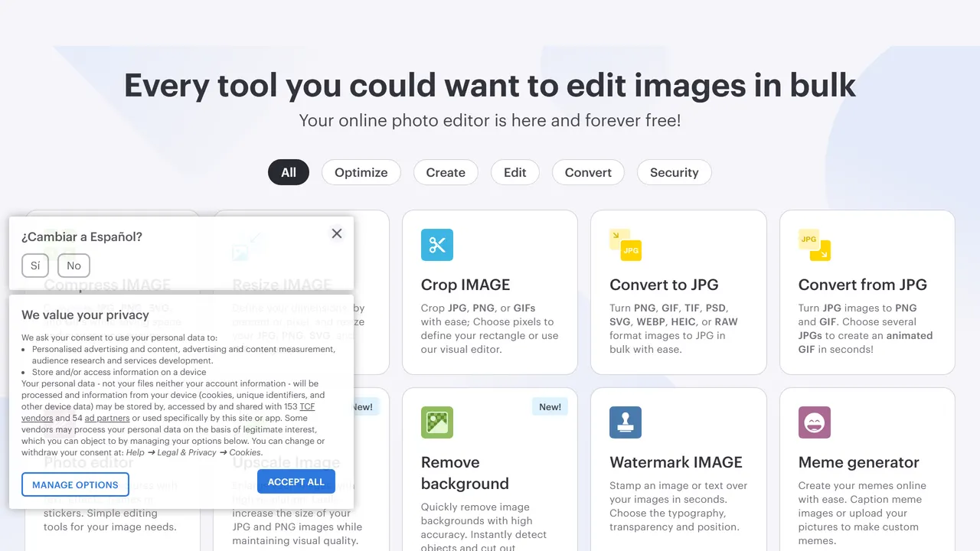Launch the Meme generator smiley icon
The image size is (980, 551).
click(x=815, y=422)
